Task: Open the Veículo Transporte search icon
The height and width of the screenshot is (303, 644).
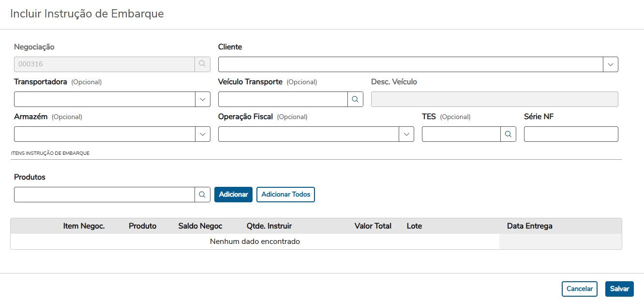Action: (355, 99)
